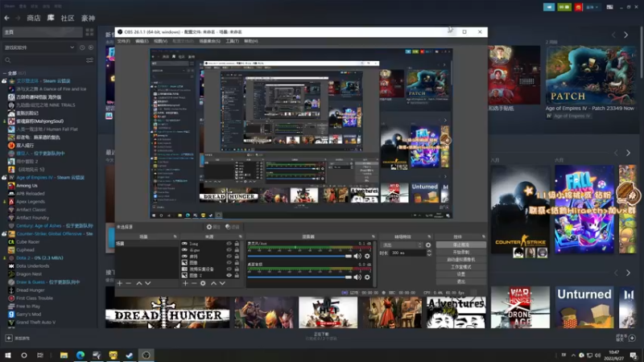Switch Steam library to grid view icon

coord(89,32)
